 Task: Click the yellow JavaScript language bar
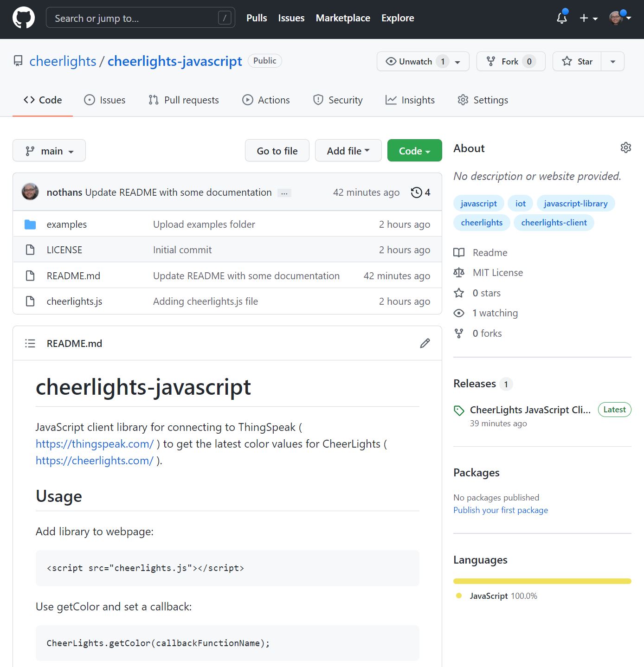pos(542,581)
